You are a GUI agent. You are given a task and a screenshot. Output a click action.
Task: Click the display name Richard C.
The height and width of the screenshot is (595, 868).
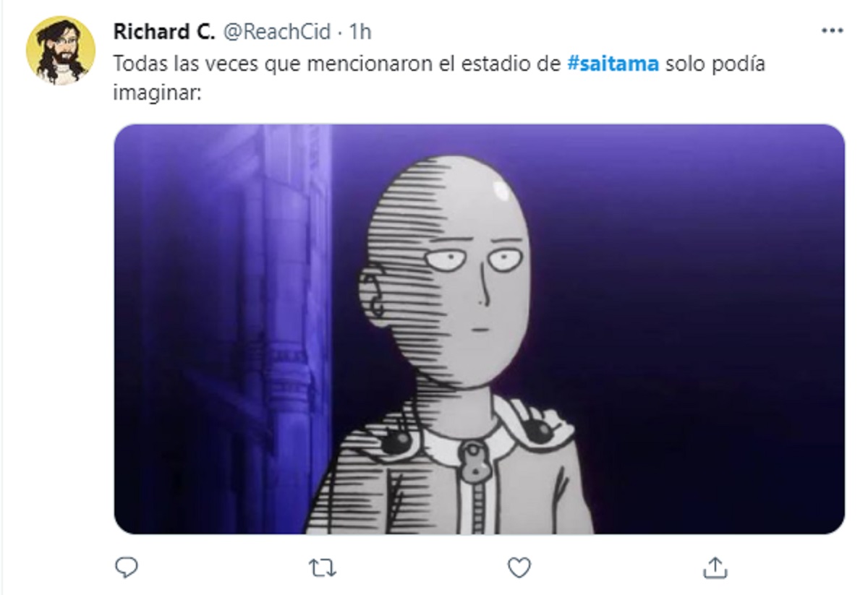pos(164,31)
